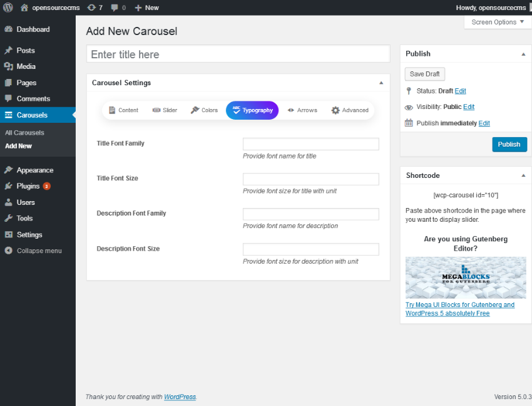Click the Settings sliders icon

(9, 234)
